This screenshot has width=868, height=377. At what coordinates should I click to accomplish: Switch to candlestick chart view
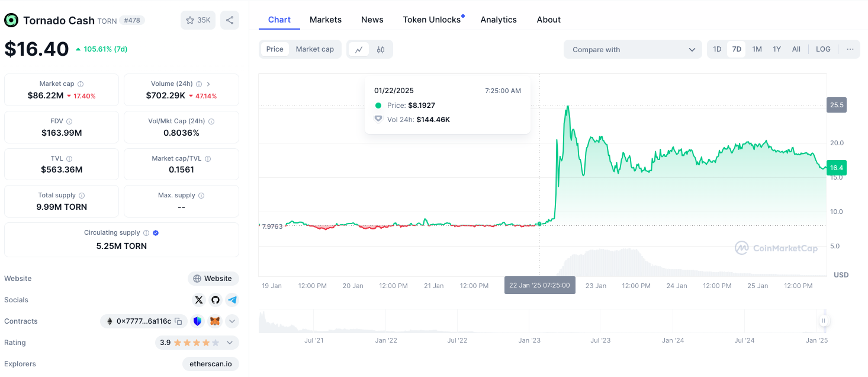click(x=381, y=50)
